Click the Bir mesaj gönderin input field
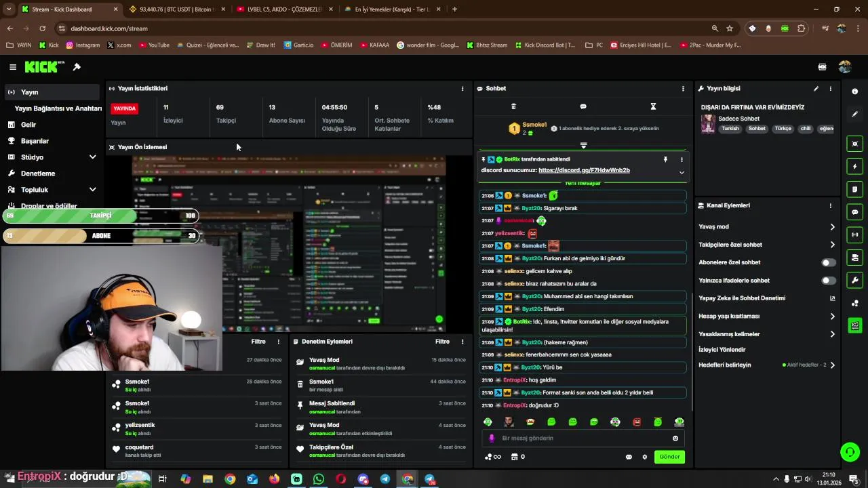The width and height of the screenshot is (868, 488). pos(583,439)
